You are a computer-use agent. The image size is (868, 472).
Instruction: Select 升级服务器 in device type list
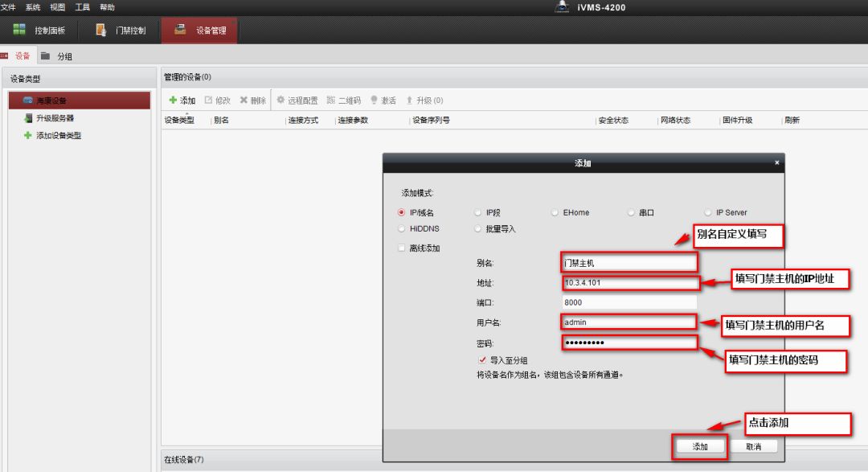click(x=54, y=118)
